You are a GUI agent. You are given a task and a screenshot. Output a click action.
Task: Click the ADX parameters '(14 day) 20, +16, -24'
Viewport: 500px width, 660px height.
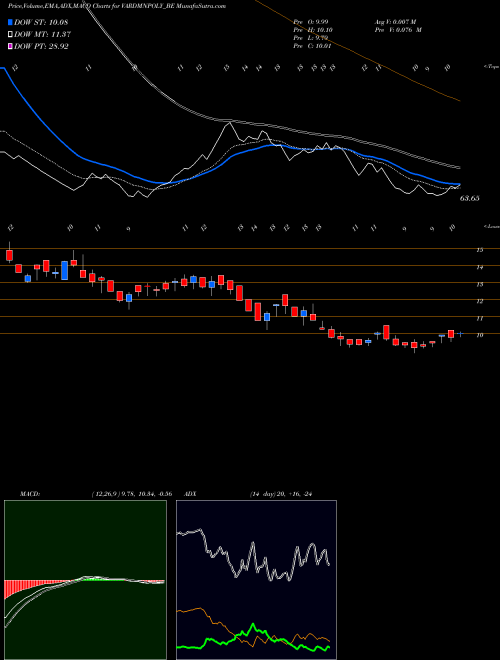pos(280,494)
